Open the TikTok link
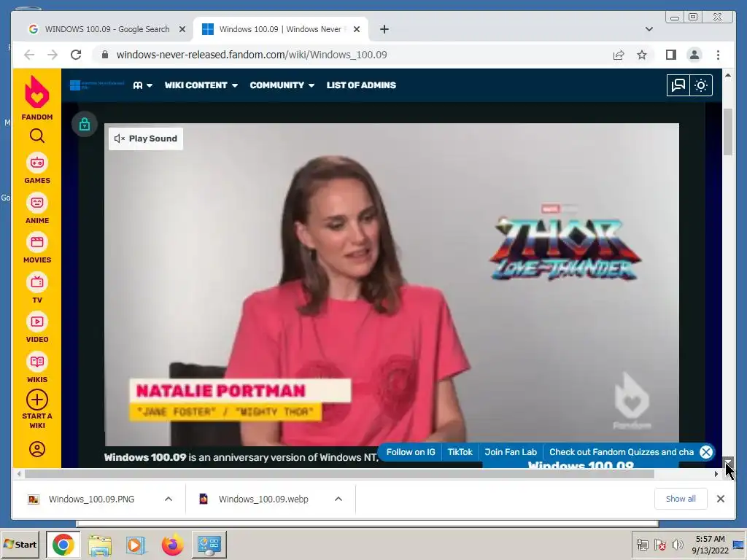The image size is (747, 560). pyautogui.click(x=460, y=452)
